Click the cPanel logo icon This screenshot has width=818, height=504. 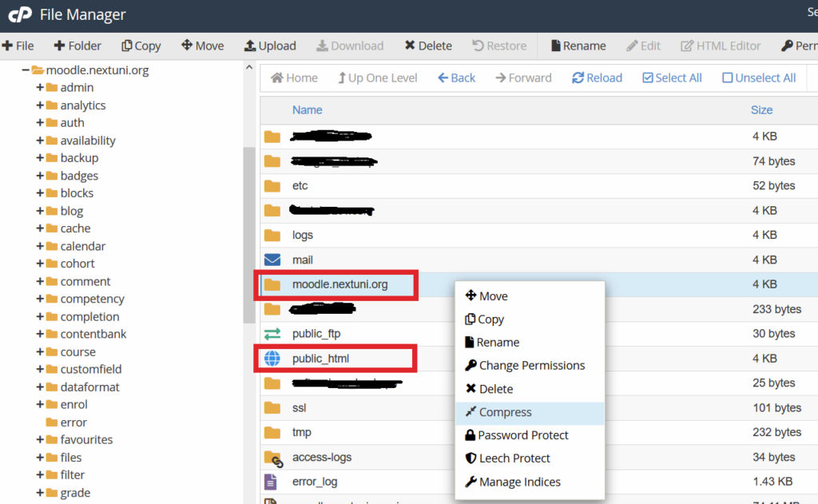click(20, 14)
